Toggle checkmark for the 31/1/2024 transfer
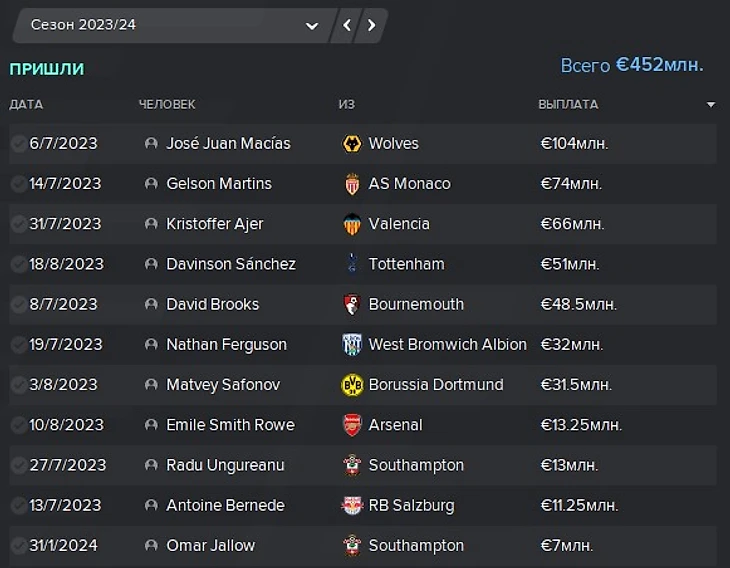 [18, 546]
